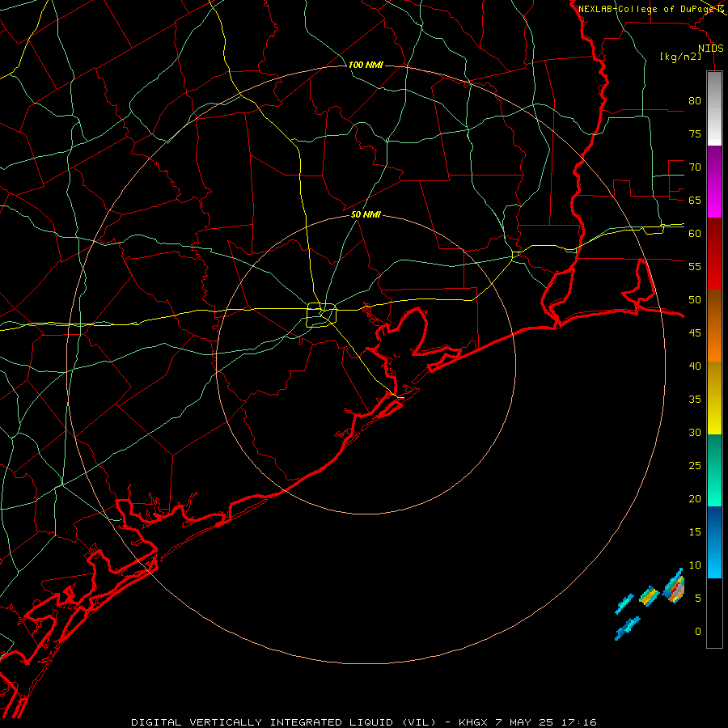Click the 75 value on the color scale
The image size is (728, 728).
pos(695,133)
